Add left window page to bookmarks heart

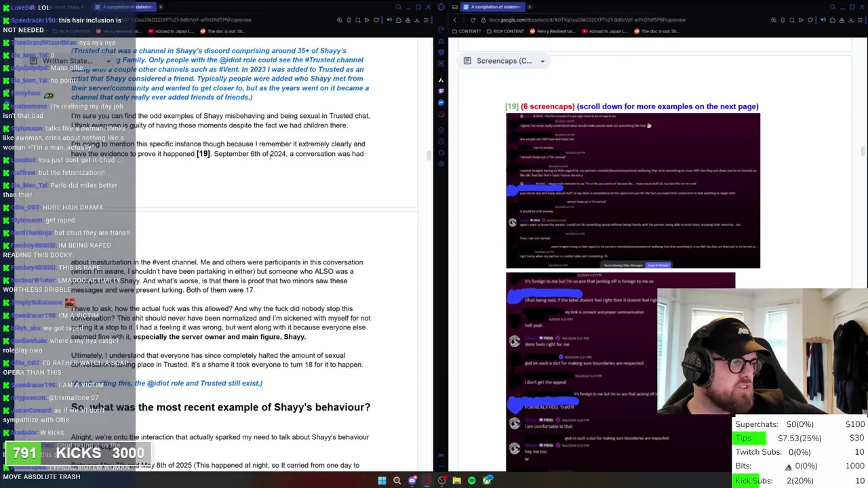376,20
